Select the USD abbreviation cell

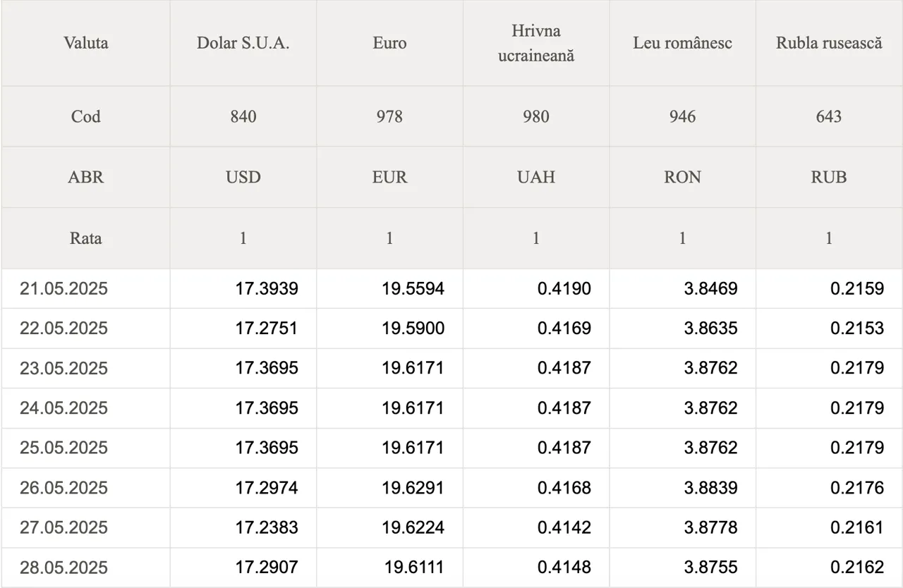(243, 177)
